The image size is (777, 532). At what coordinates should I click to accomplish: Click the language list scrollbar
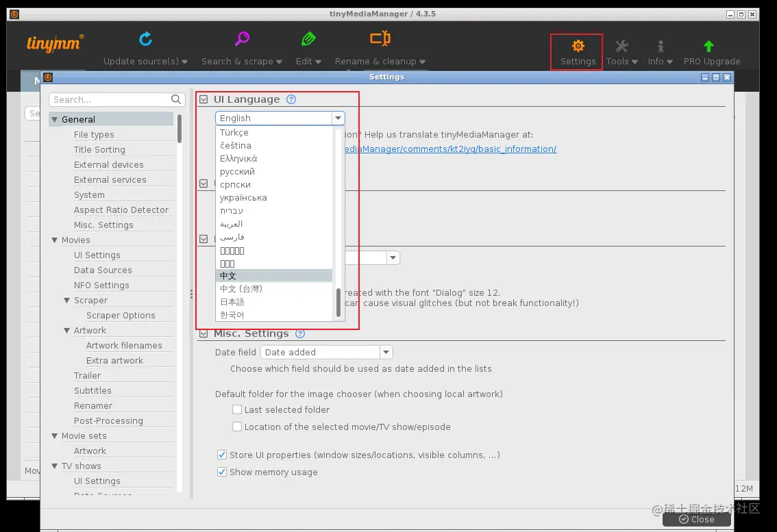click(x=338, y=303)
